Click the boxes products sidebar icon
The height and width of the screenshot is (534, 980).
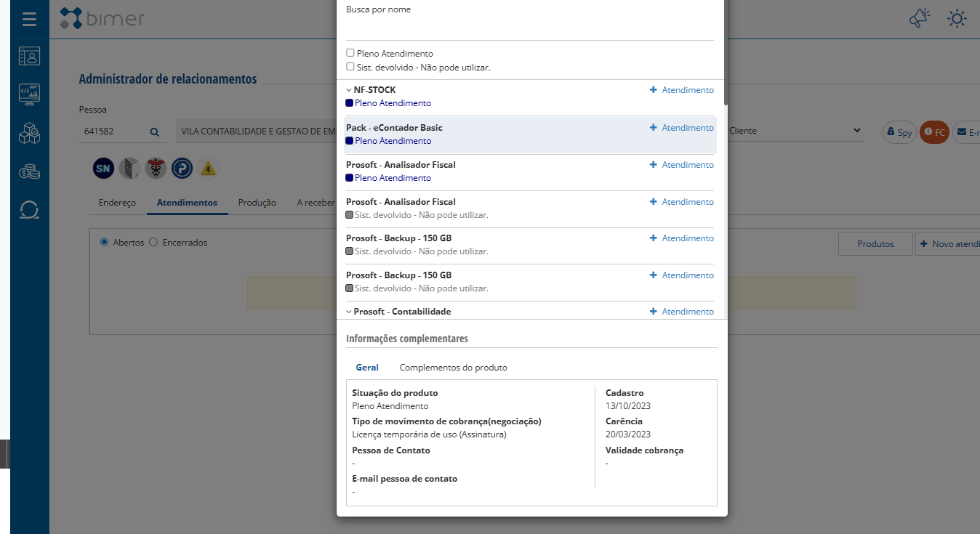tap(29, 133)
